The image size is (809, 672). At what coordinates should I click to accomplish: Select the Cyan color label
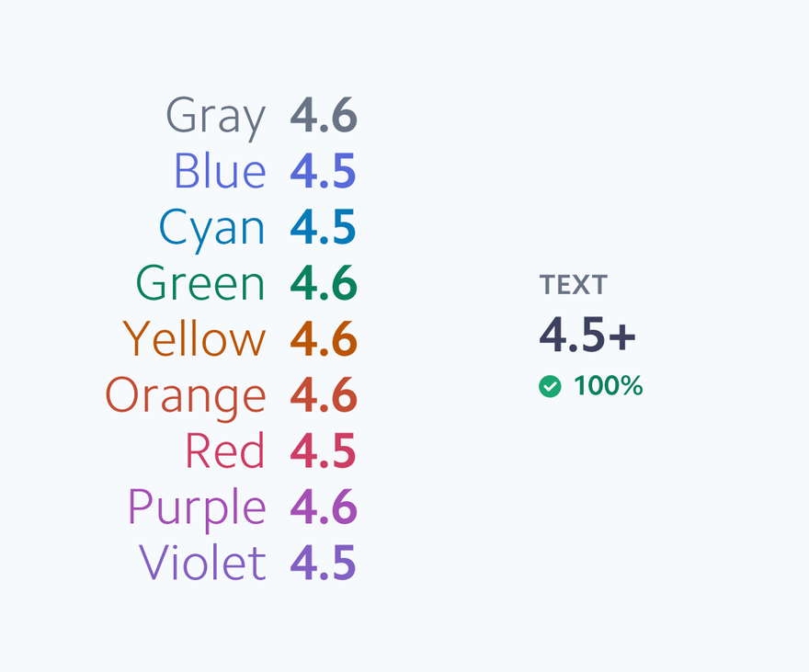pyautogui.click(x=212, y=230)
